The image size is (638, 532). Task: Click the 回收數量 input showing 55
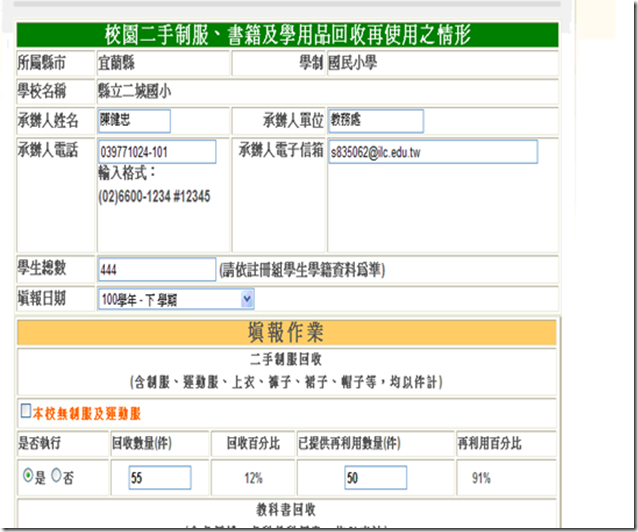(x=159, y=478)
